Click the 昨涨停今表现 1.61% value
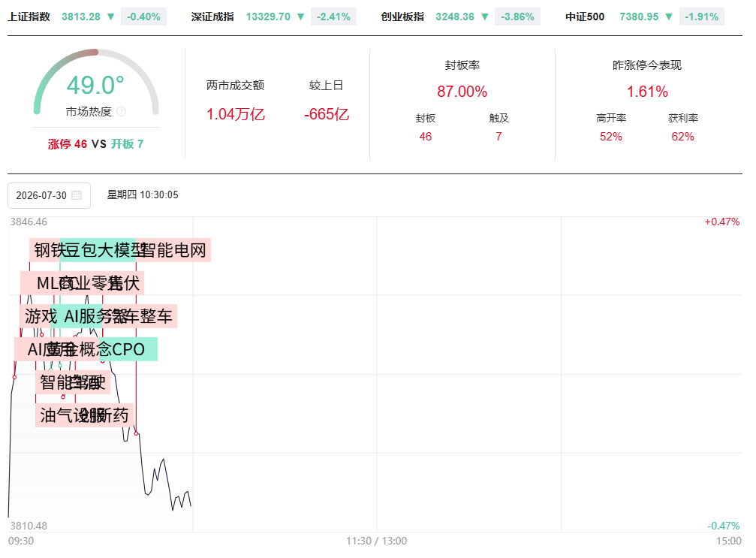Image resolution: width=756 pixels, height=558 pixels. [647, 92]
